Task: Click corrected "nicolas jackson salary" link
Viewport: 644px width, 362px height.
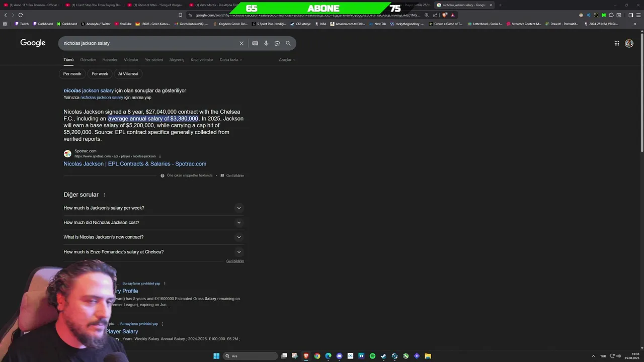Action: [x=89, y=90]
